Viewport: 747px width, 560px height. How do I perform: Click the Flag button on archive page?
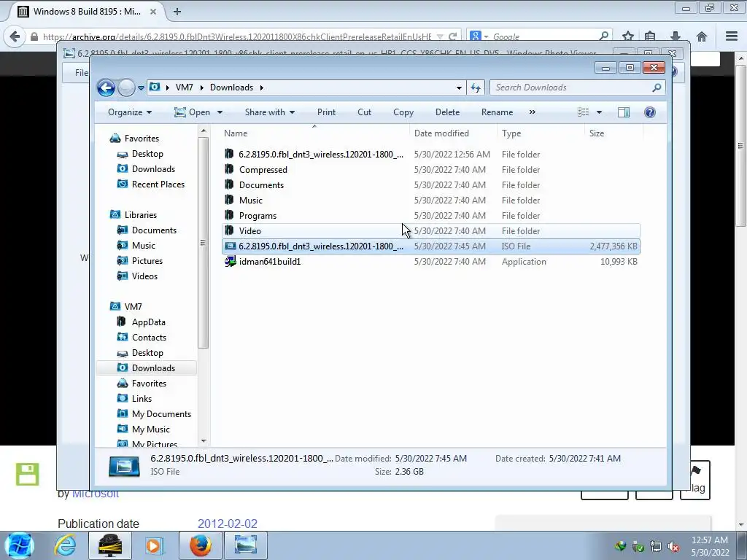[x=695, y=480]
